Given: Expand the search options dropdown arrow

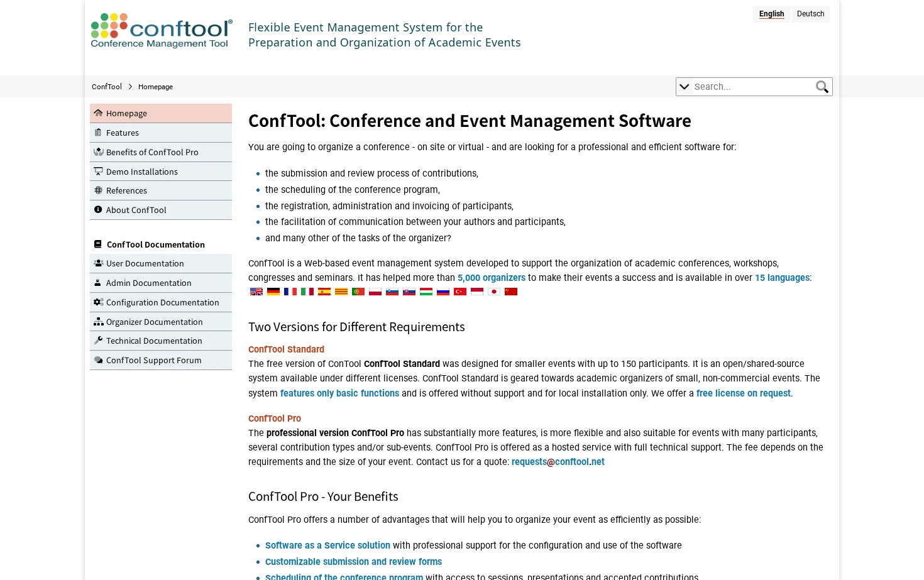Looking at the screenshot, I should pos(685,87).
